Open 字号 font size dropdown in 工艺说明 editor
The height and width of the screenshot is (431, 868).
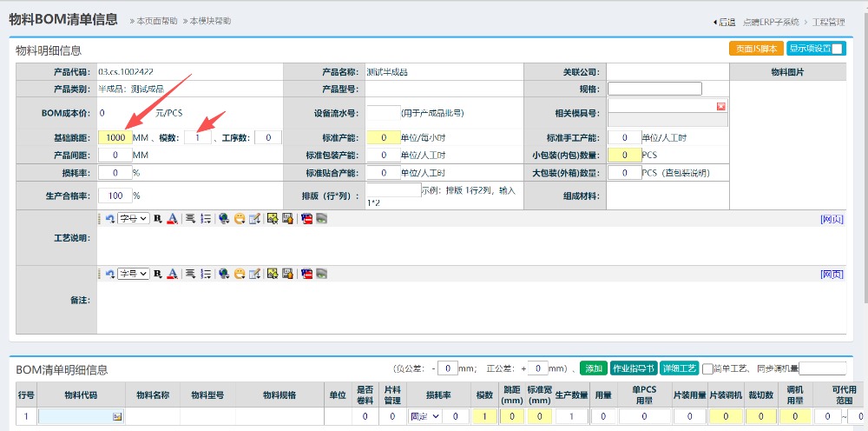(x=134, y=219)
